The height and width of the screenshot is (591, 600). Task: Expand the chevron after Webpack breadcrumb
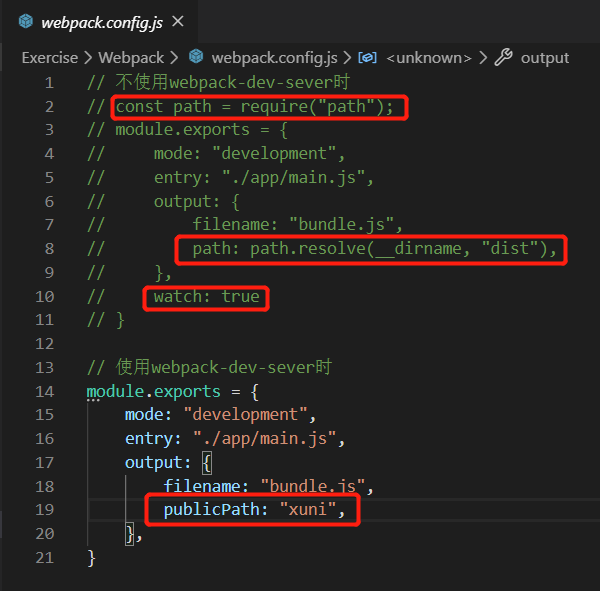coord(174,58)
